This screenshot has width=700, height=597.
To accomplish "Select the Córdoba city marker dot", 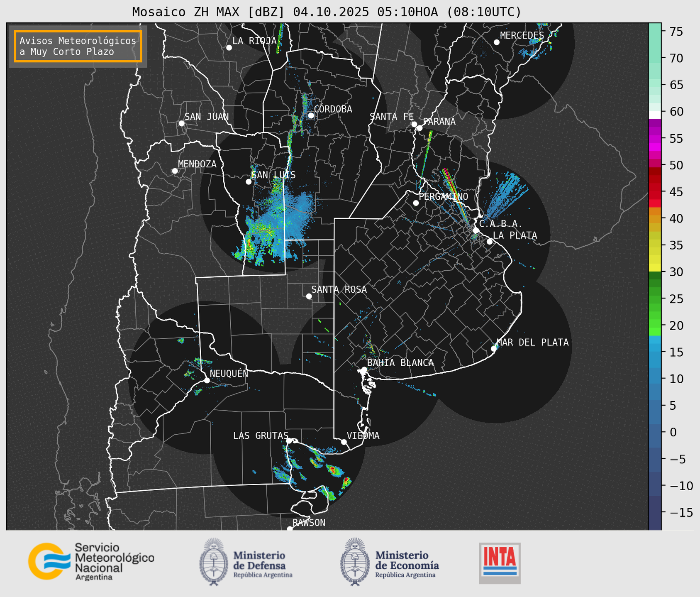I will coord(311,115).
